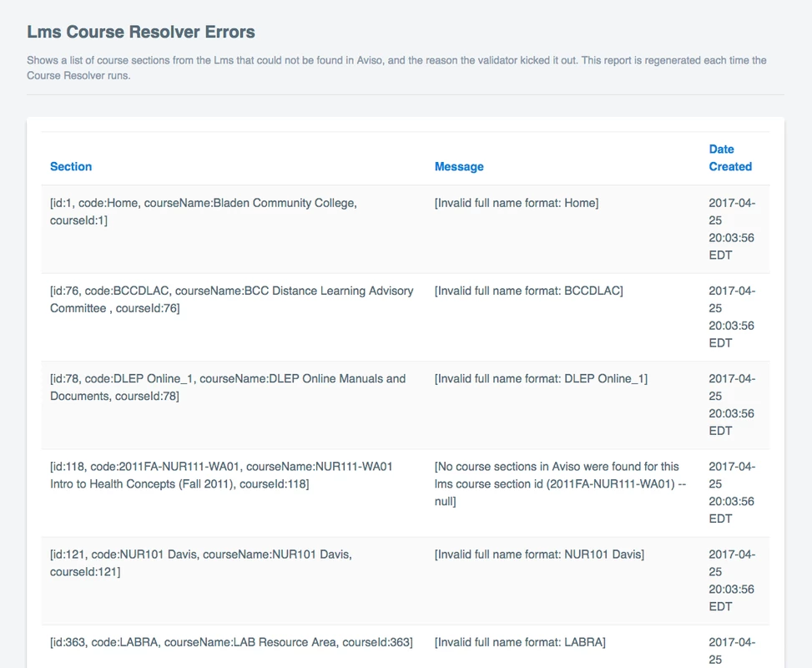Image resolution: width=812 pixels, height=668 pixels.
Task: Select date cell of the LABRA row
Action: click(735, 646)
